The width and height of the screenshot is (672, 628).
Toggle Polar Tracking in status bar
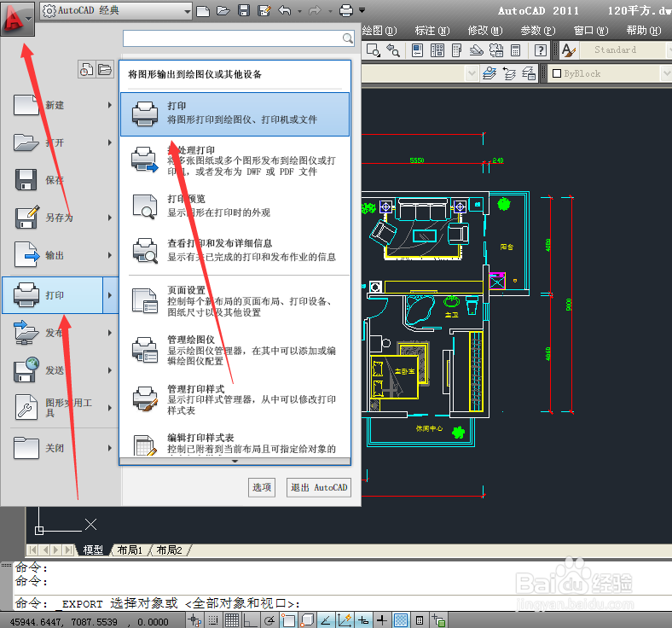pos(269,619)
